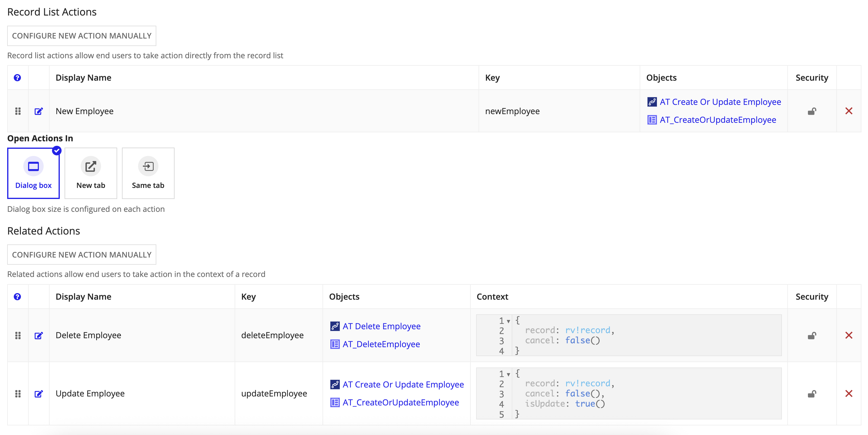This screenshot has width=868, height=435.
Task: Open help for Record List Actions table
Action: pyautogui.click(x=17, y=78)
